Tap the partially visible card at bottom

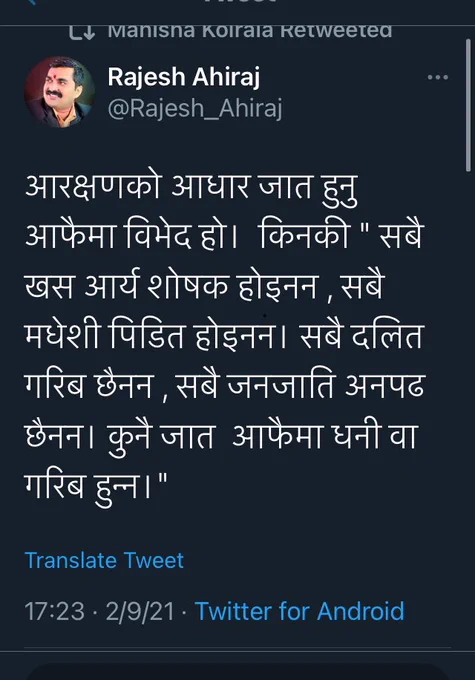coord(237,671)
